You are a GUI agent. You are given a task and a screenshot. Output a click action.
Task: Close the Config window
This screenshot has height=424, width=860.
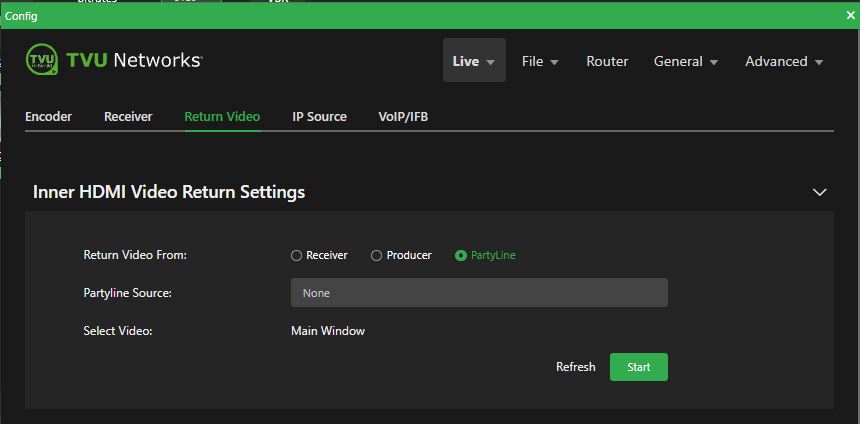851,15
